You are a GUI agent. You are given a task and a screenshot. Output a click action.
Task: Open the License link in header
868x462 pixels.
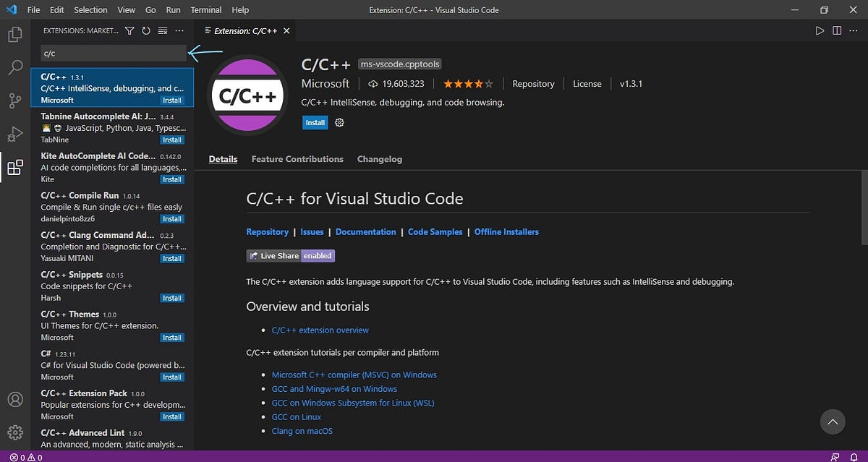click(587, 84)
